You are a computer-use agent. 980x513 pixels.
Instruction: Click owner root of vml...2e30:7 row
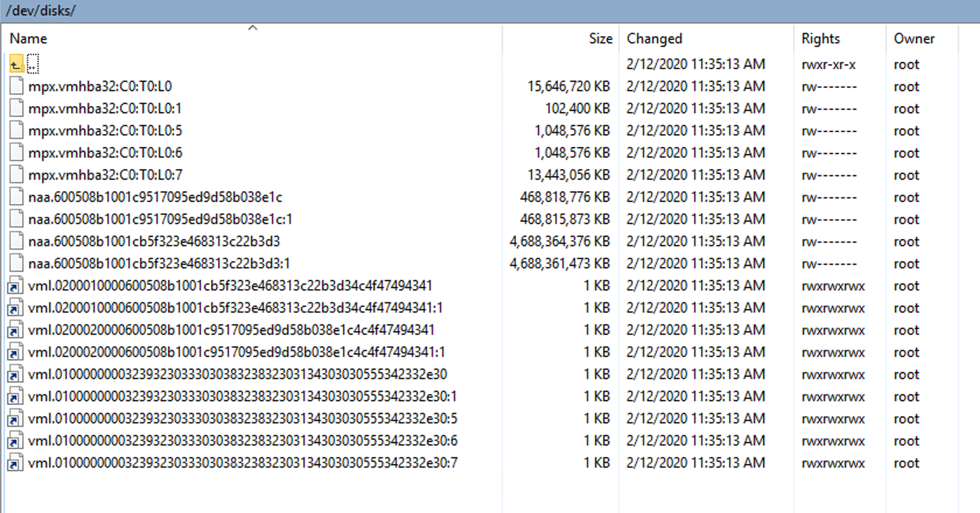point(907,463)
